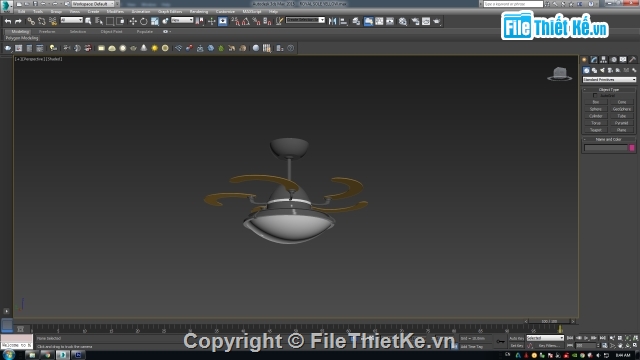This screenshot has width=640, height=360.
Task: Click the Redo arrow in main toolbar
Action: 18,21
